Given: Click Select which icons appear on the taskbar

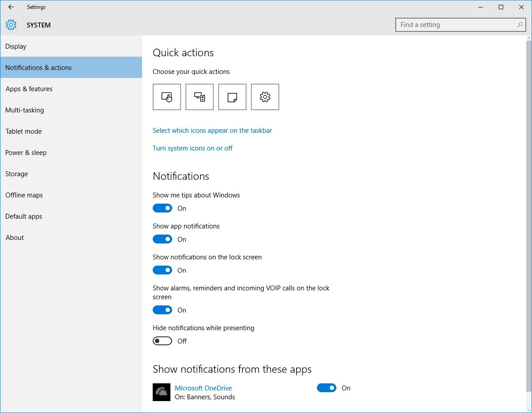Looking at the screenshot, I should point(212,131).
